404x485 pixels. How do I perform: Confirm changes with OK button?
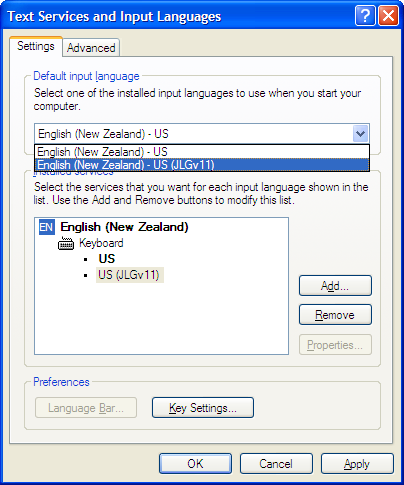point(195,464)
